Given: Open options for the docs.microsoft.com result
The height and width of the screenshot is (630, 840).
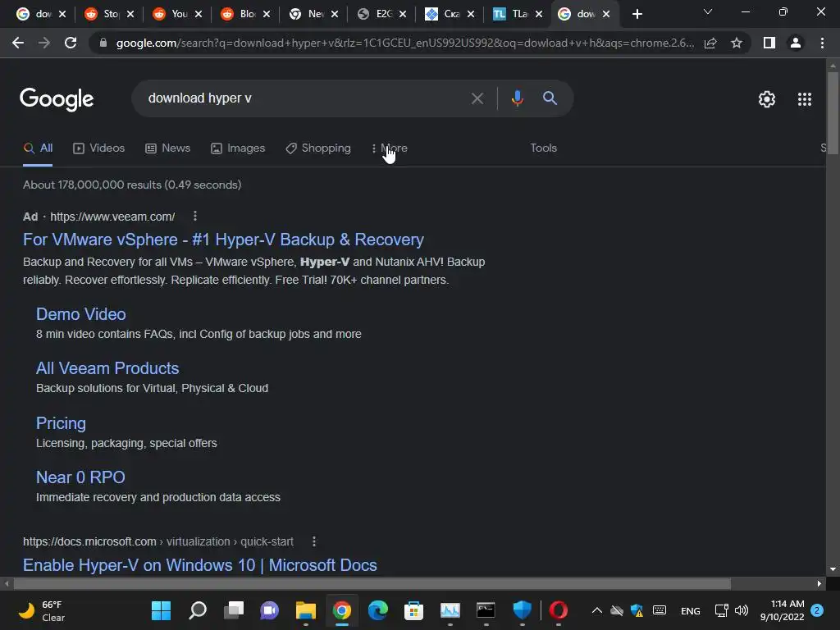Looking at the screenshot, I should click(314, 541).
